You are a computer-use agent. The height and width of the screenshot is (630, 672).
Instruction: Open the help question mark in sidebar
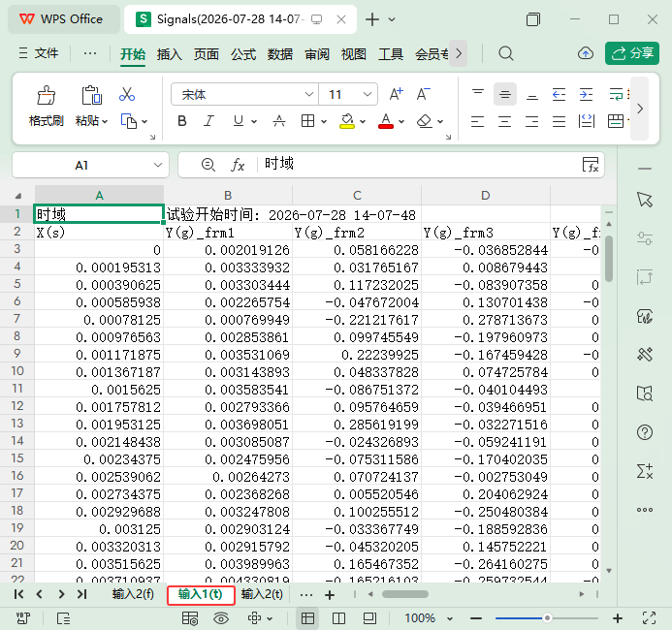pyautogui.click(x=645, y=432)
